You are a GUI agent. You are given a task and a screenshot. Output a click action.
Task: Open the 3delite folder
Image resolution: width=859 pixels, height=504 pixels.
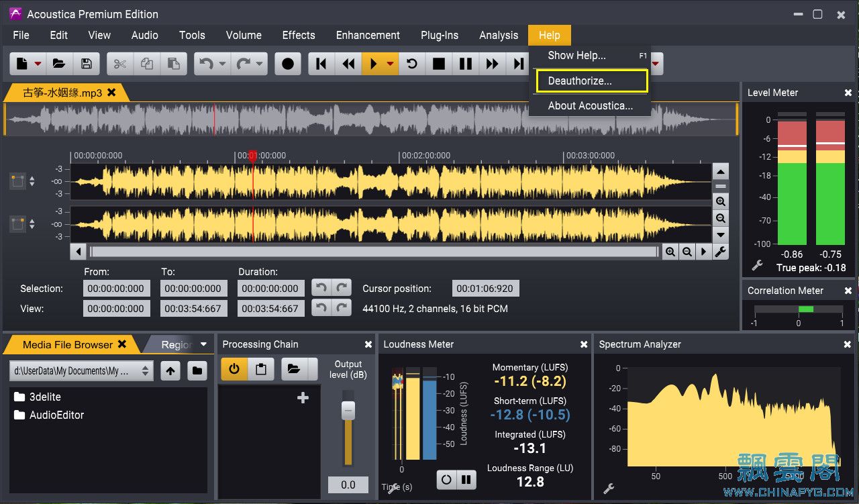coord(38,397)
